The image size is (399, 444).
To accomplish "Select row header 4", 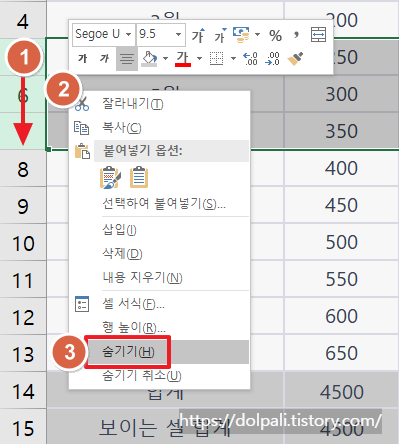I will (x=23, y=21).
